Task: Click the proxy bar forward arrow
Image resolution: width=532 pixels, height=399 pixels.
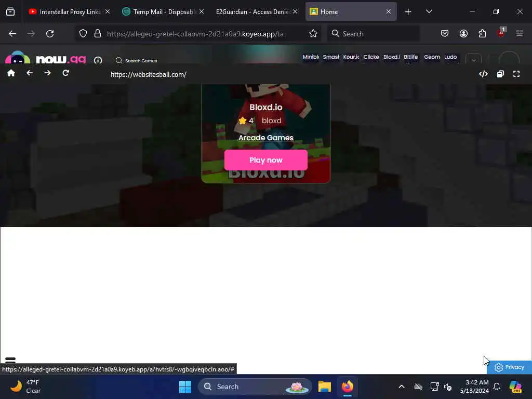Action: 47,73
